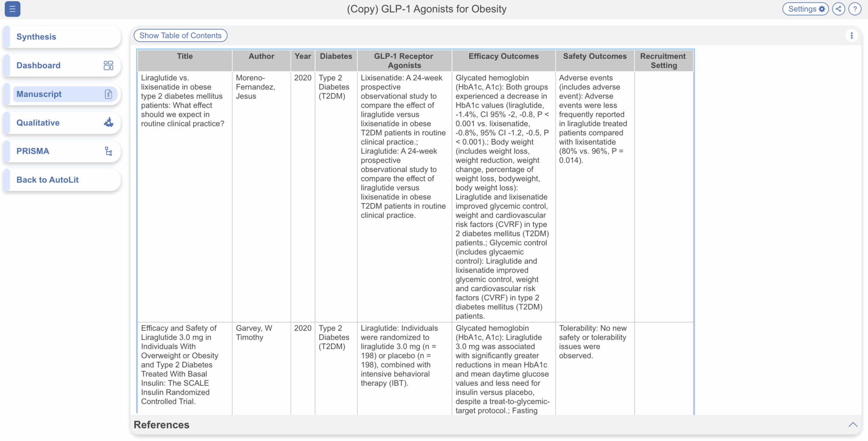The image size is (868, 441).
Task: Select the Qualitative tab
Action: (62, 122)
